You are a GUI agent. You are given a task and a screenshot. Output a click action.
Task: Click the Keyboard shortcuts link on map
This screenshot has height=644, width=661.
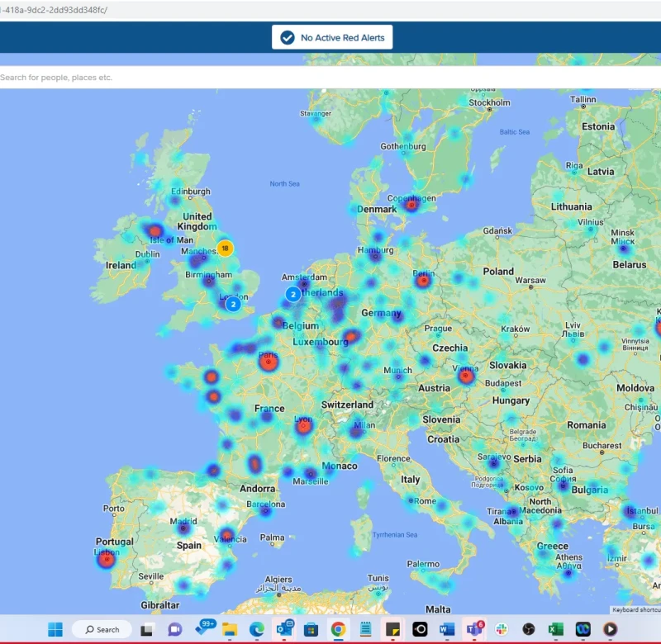point(636,609)
